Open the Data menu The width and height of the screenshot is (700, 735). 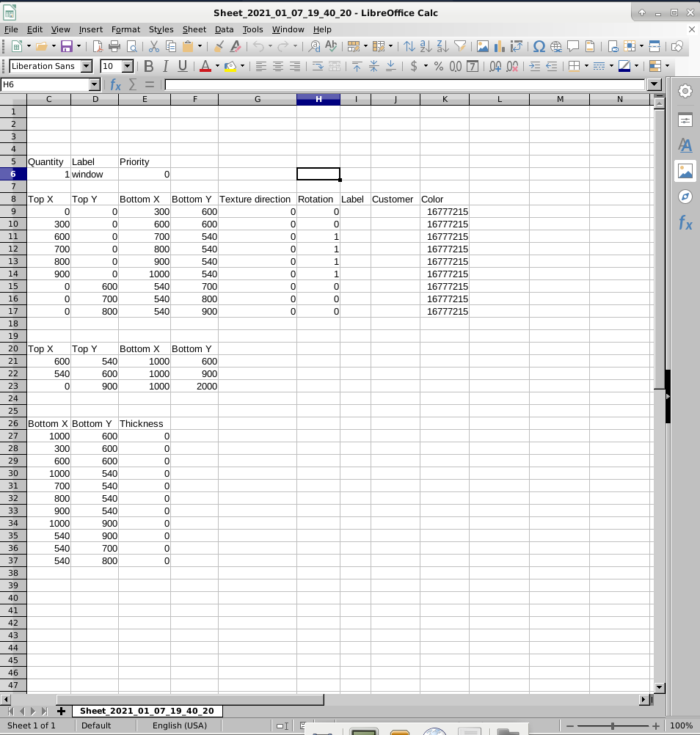[224, 29]
